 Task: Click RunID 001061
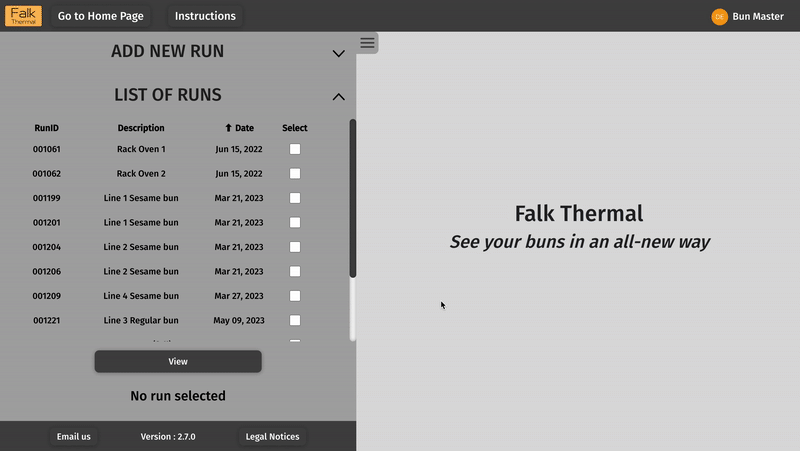tap(46, 149)
